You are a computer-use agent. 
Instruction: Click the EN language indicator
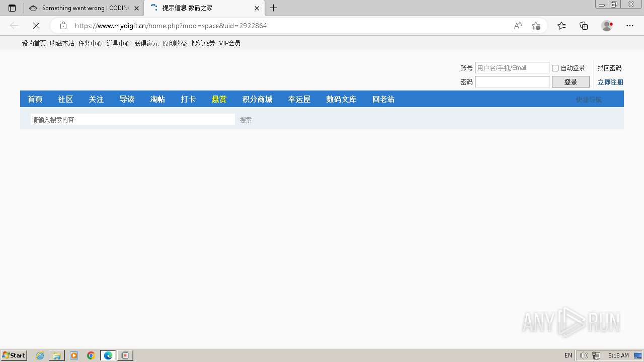coord(568,355)
